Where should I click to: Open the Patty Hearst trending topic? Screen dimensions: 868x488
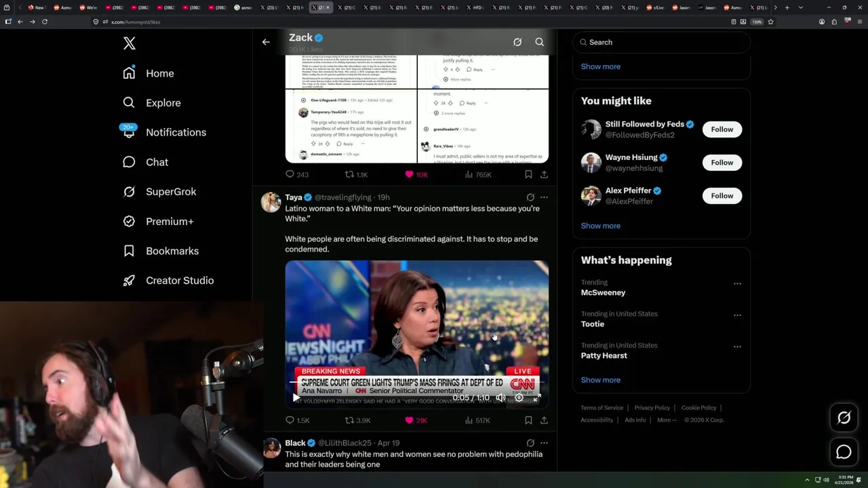604,356
